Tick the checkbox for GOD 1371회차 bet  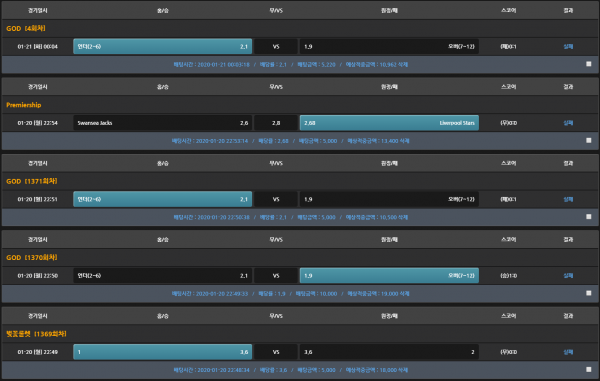(589, 217)
